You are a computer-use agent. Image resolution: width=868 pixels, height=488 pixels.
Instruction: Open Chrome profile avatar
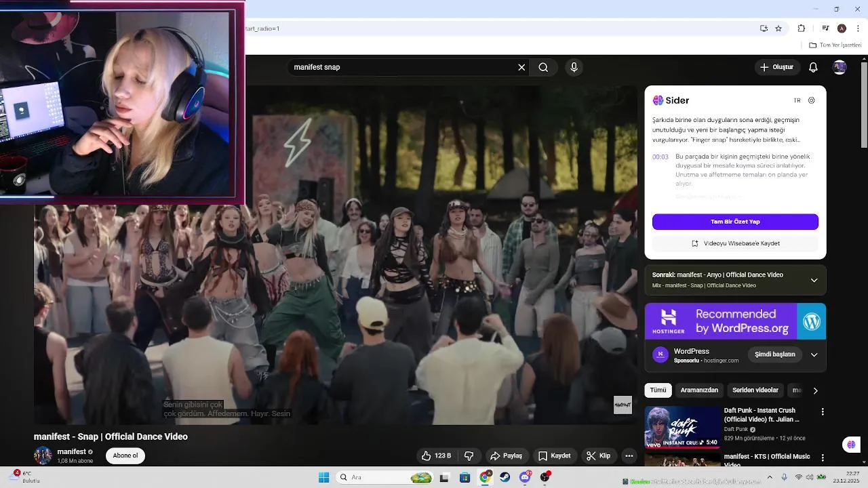click(842, 28)
